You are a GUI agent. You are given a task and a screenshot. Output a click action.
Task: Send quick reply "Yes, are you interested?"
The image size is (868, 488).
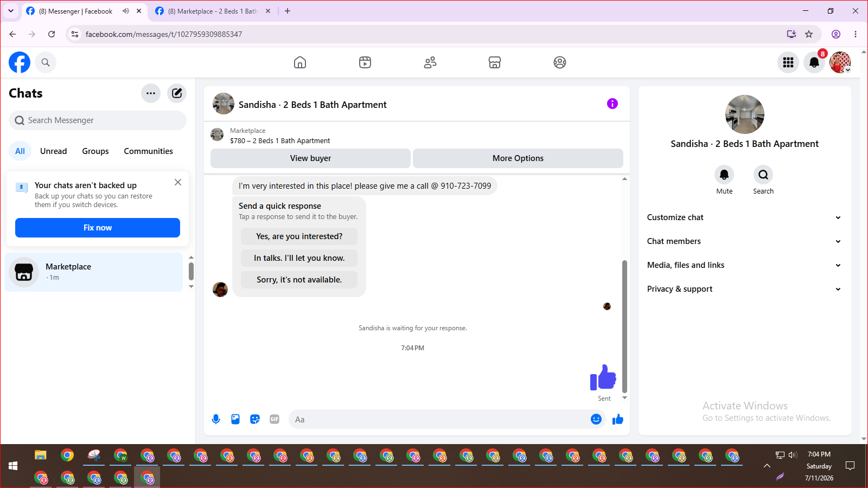coord(299,236)
